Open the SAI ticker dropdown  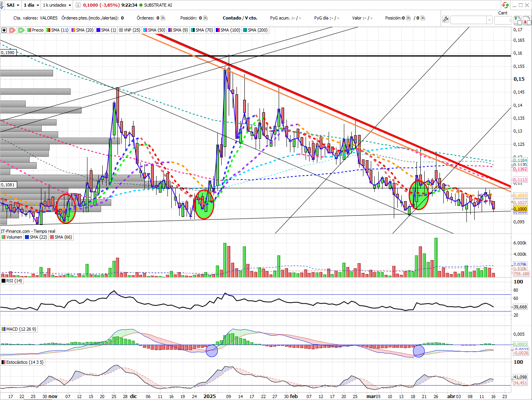[x=13, y=5]
